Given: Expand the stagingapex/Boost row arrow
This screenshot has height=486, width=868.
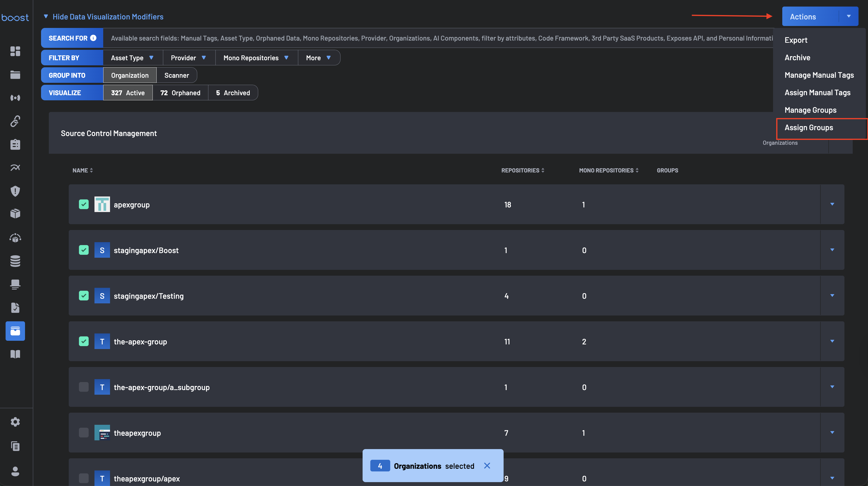Looking at the screenshot, I should [832, 250].
